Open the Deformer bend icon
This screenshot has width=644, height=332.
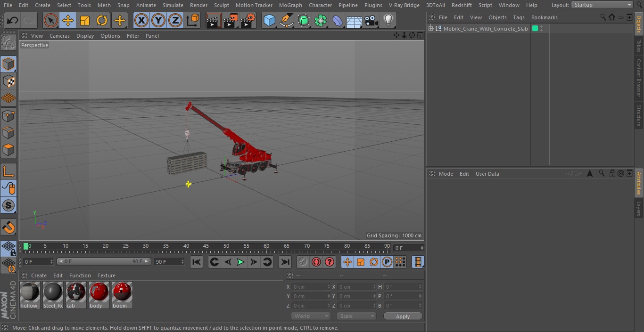(338, 20)
